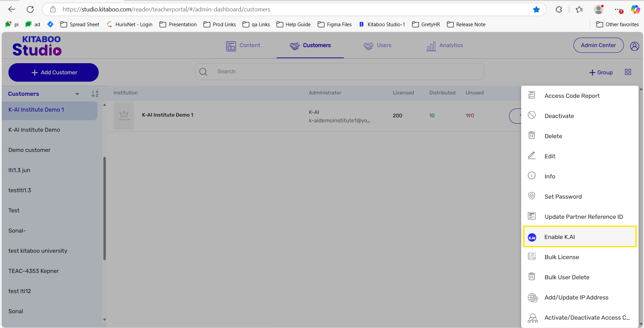
Task: Choose Info from the menu
Action: coord(580,176)
